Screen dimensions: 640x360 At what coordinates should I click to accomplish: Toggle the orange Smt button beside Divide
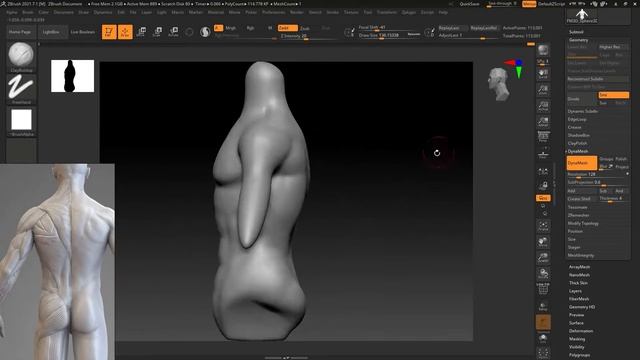point(613,95)
